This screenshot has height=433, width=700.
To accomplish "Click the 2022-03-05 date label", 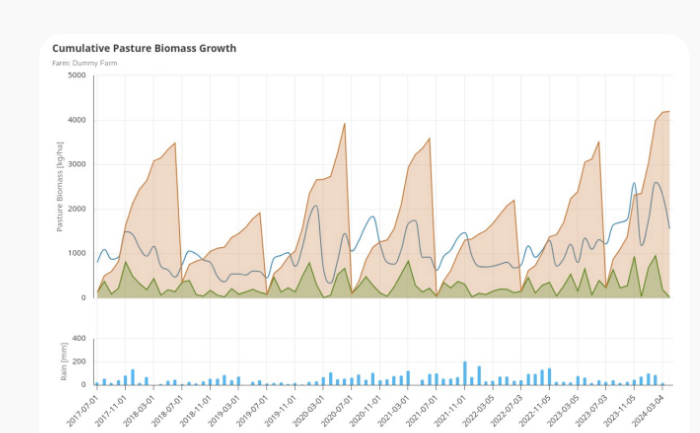I will click(479, 411).
